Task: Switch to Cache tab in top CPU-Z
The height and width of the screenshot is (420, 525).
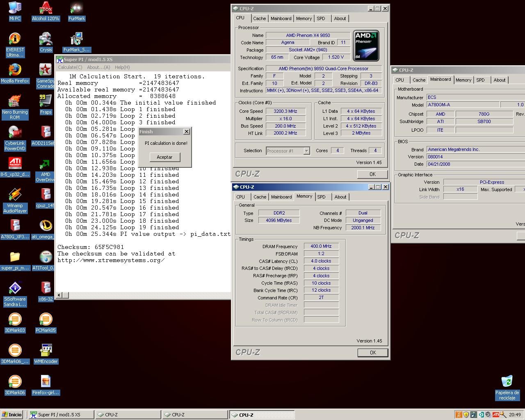Action: [x=259, y=18]
